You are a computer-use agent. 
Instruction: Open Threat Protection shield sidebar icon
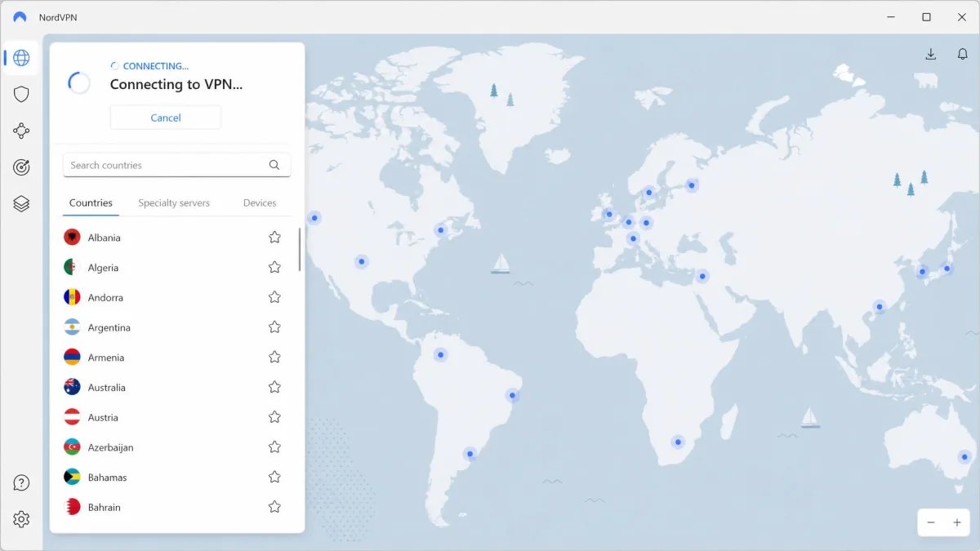[x=21, y=94]
